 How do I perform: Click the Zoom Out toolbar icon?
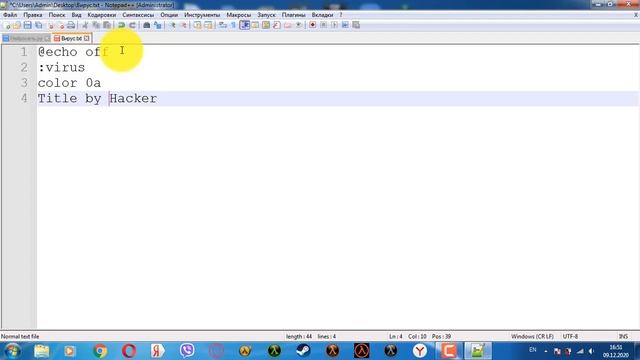click(x=184, y=25)
